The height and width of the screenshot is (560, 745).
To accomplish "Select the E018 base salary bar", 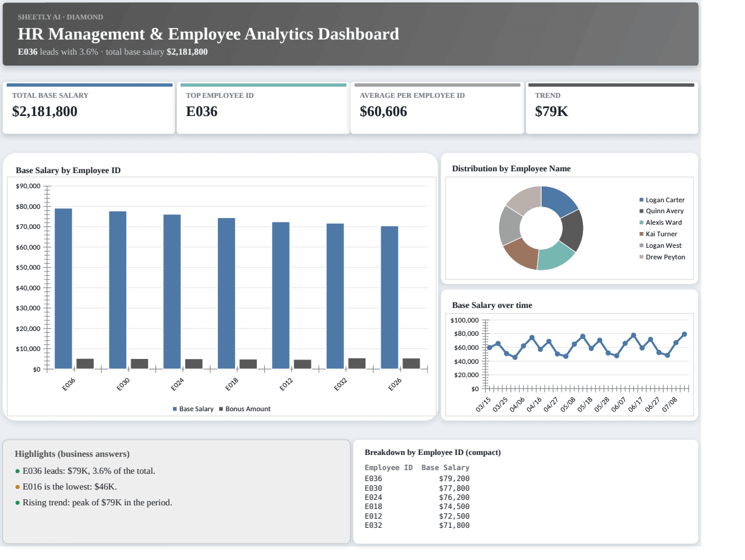I will (226, 293).
